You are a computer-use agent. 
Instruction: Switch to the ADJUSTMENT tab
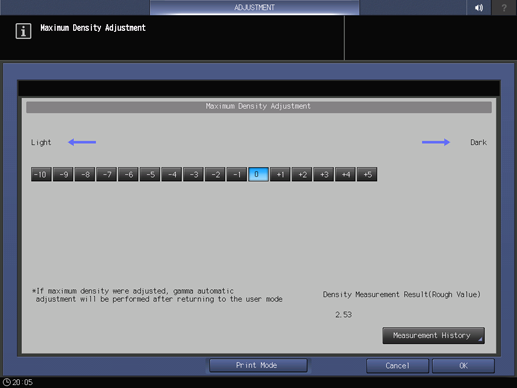coord(254,7)
